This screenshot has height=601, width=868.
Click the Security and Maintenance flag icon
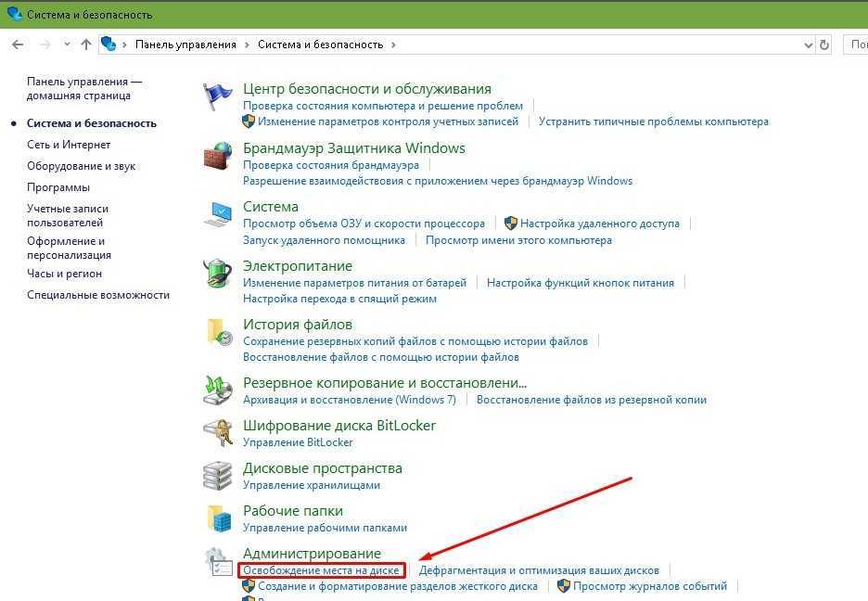(218, 96)
